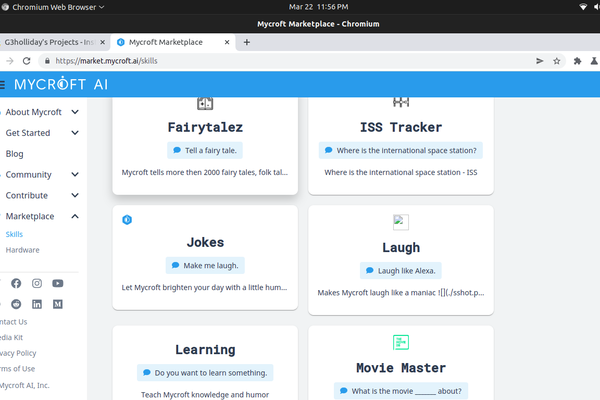The image size is (600, 400).
Task: Close the G3holliday's Projects tab
Action: tap(103, 42)
